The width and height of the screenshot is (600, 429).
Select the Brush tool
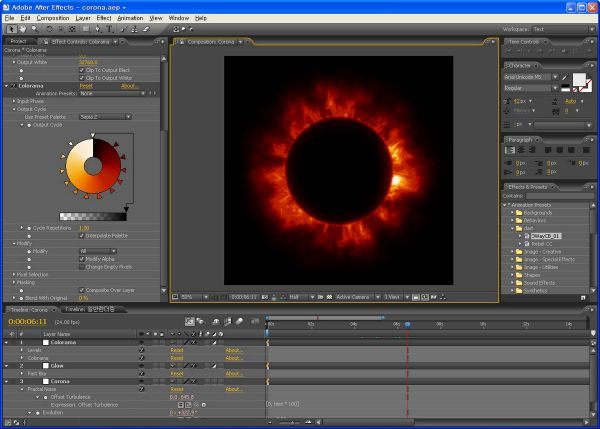coord(122,29)
